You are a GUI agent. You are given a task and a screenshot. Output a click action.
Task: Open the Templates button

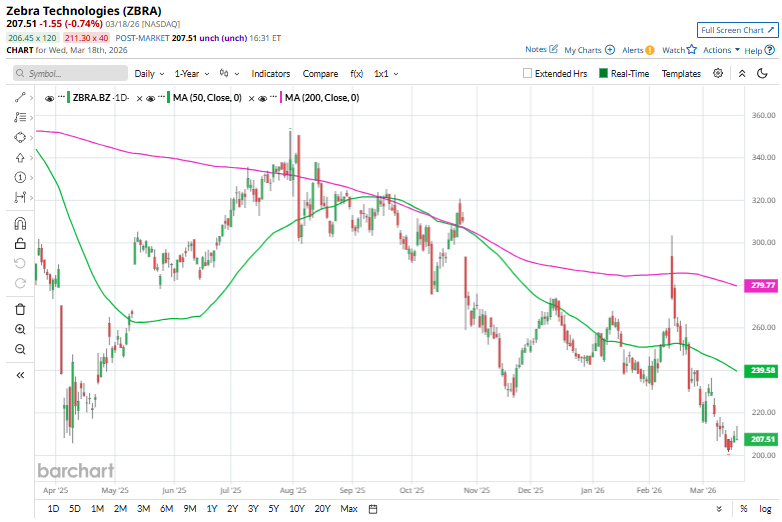click(x=681, y=73)
